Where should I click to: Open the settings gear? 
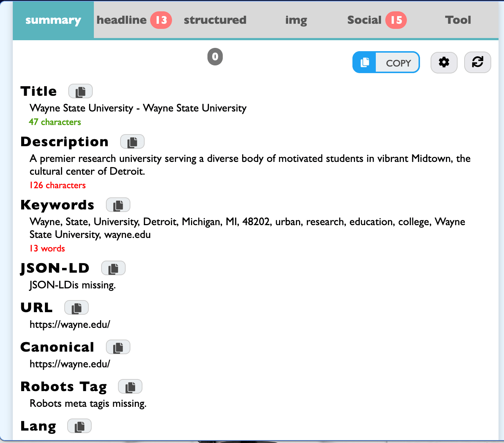[x=444, y=63]
